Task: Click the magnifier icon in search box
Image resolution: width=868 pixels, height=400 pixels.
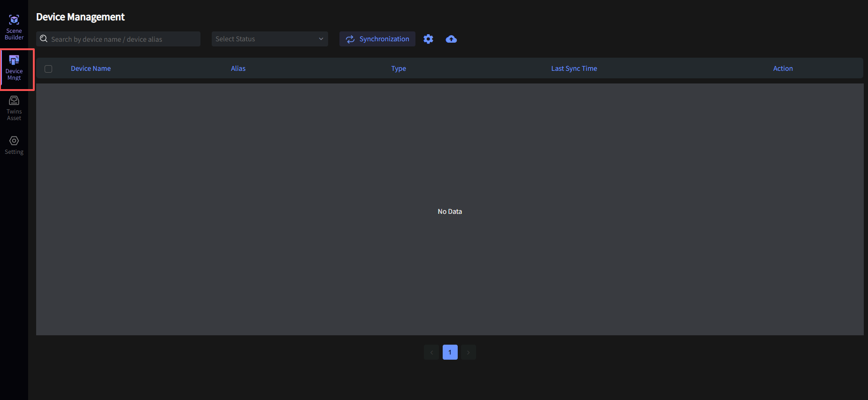Action: pyautogui.click(x=44, y=39)
